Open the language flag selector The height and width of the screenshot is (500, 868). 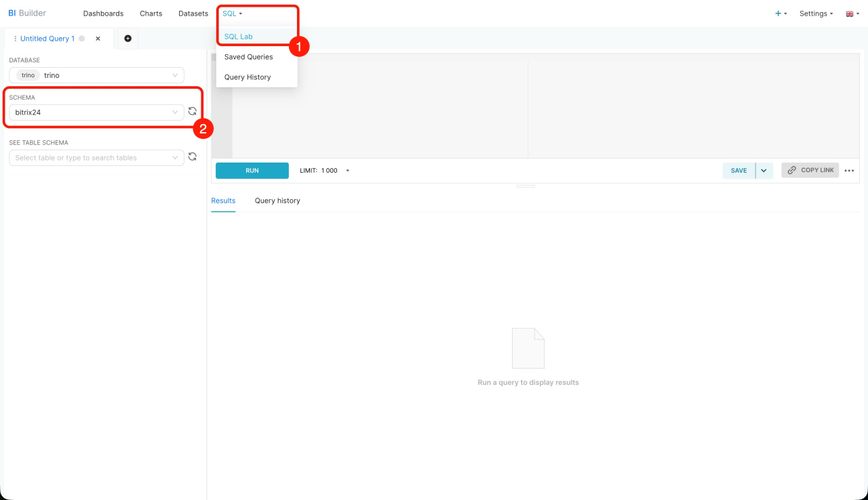point(852,14)
